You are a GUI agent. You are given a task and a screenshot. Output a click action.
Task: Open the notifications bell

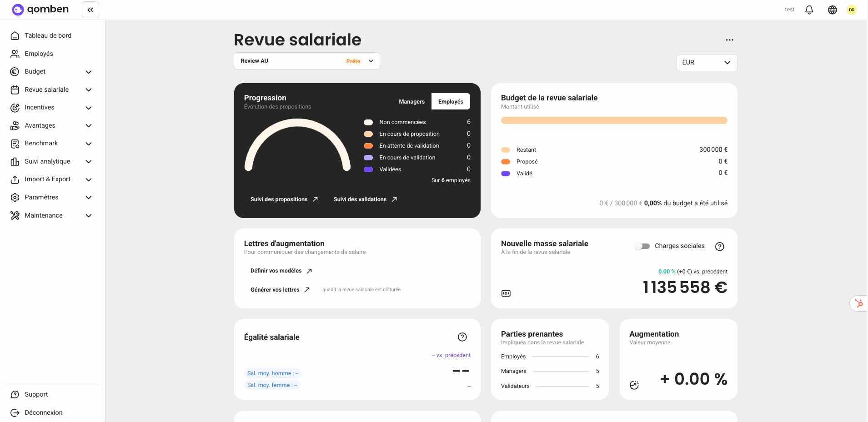click(x=809, y=10)
